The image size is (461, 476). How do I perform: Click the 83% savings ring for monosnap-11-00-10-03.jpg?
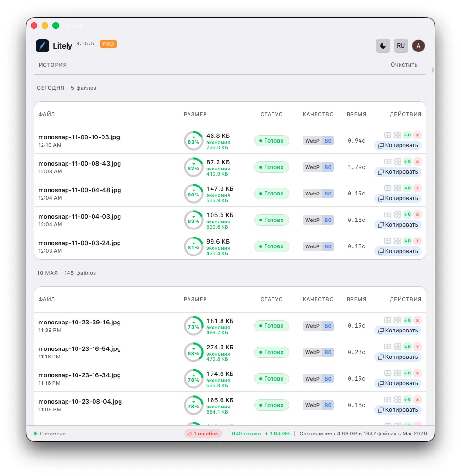(194, 141)
